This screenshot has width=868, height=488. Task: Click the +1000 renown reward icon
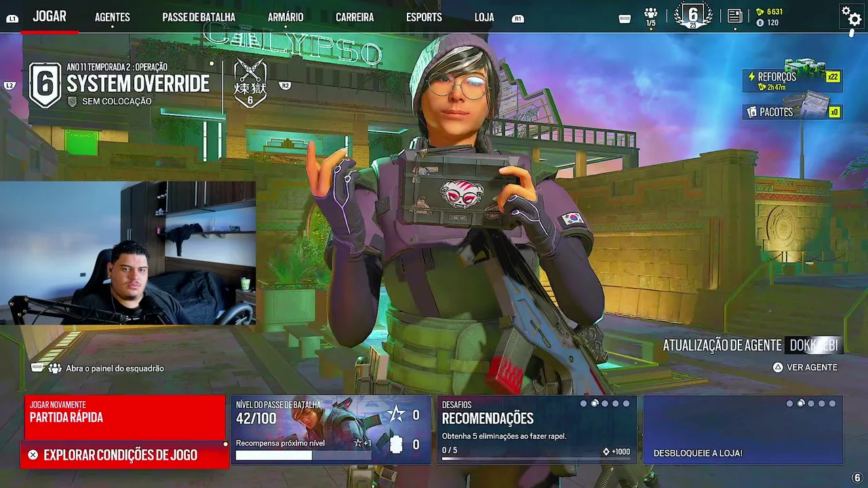point(606,451)
